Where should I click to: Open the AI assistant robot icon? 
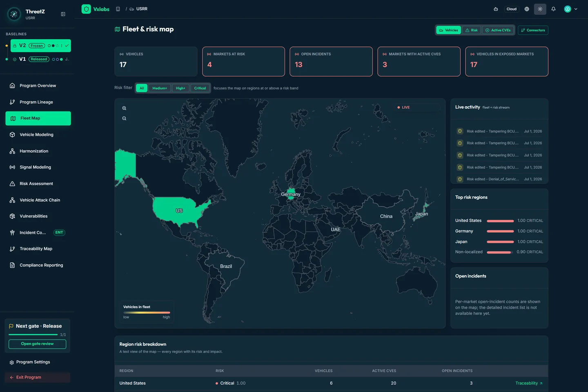(496, 9)
